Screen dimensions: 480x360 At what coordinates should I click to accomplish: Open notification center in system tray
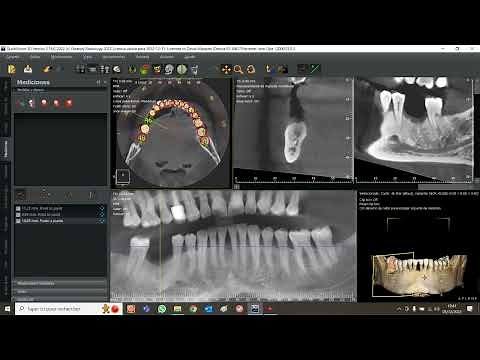pyautogui.click(x=470, y=309)
